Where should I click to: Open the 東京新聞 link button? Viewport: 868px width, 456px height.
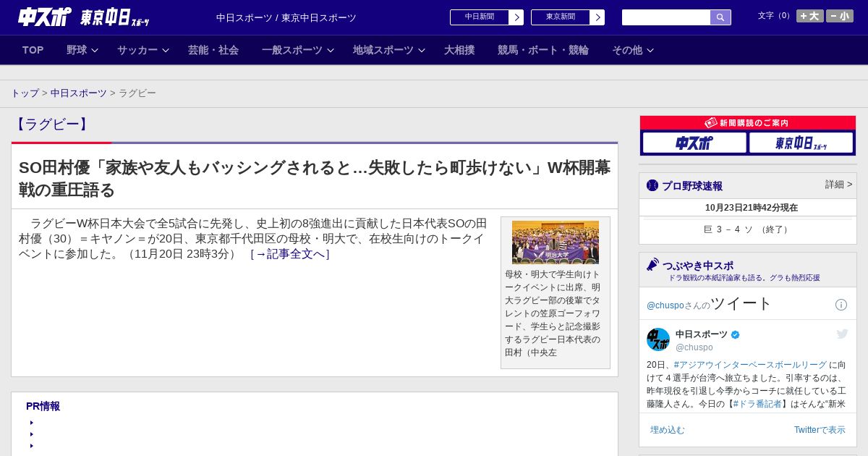tap(561, 17)
